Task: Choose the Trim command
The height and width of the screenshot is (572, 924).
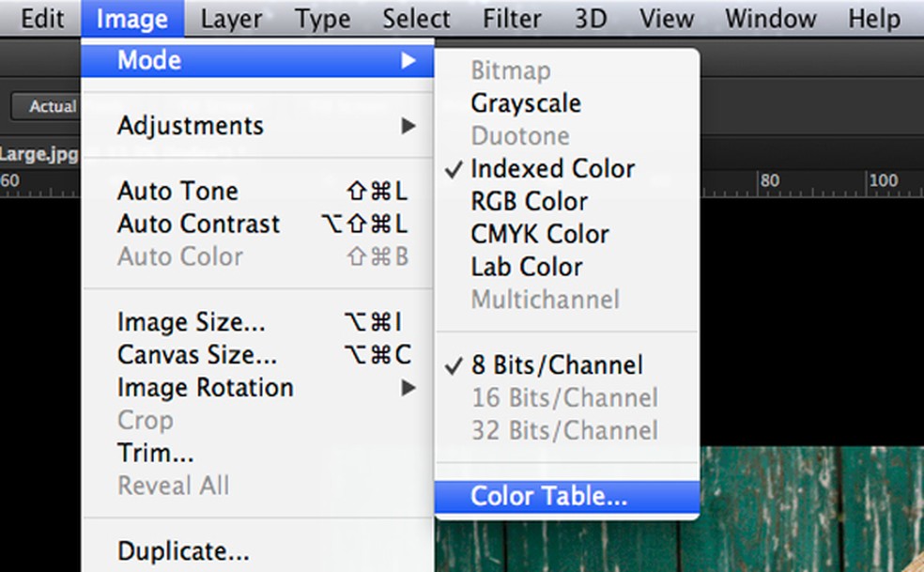Action: [155, 454]
